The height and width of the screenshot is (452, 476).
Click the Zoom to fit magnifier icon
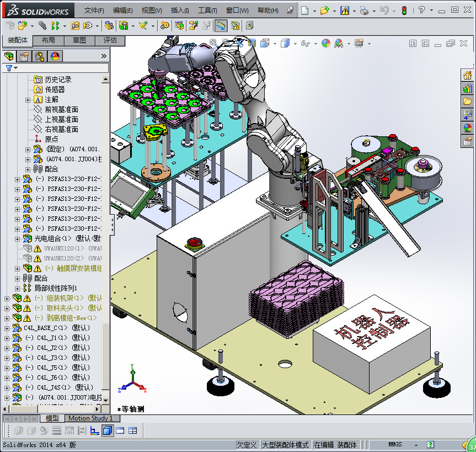[213, 43]
